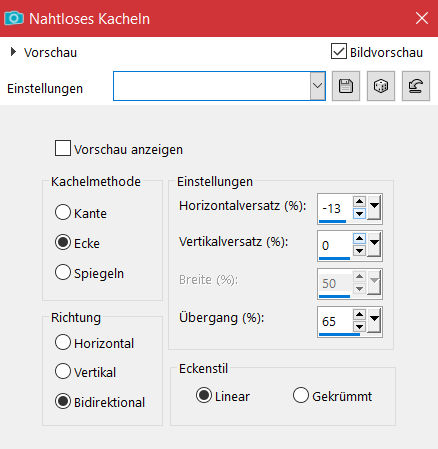Close the Nahtloses Kacheln dialog

422,18
